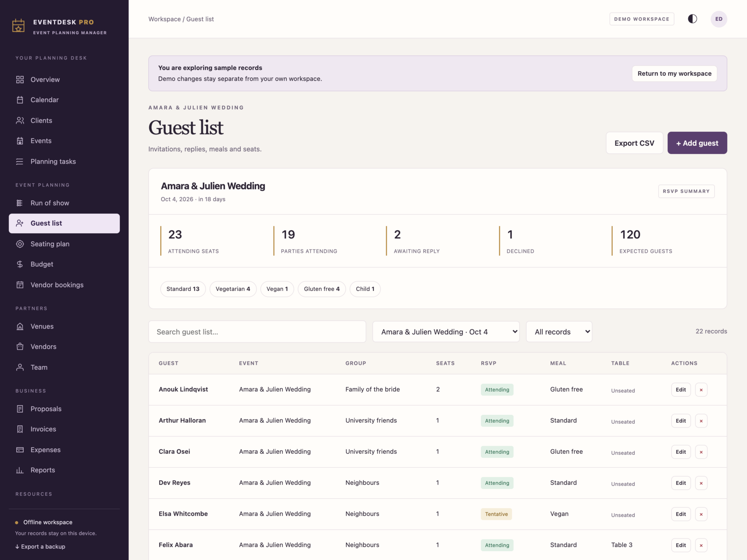Click the Run of show icon
This screenshot has width=747, height=560.
pyautogui.click(x=20, y=203)
